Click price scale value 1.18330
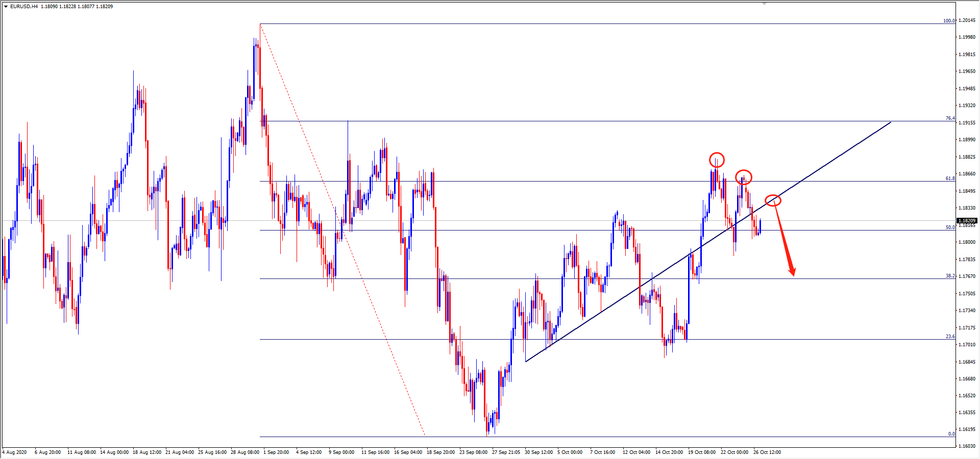The image size is (980, 459). 967,208
